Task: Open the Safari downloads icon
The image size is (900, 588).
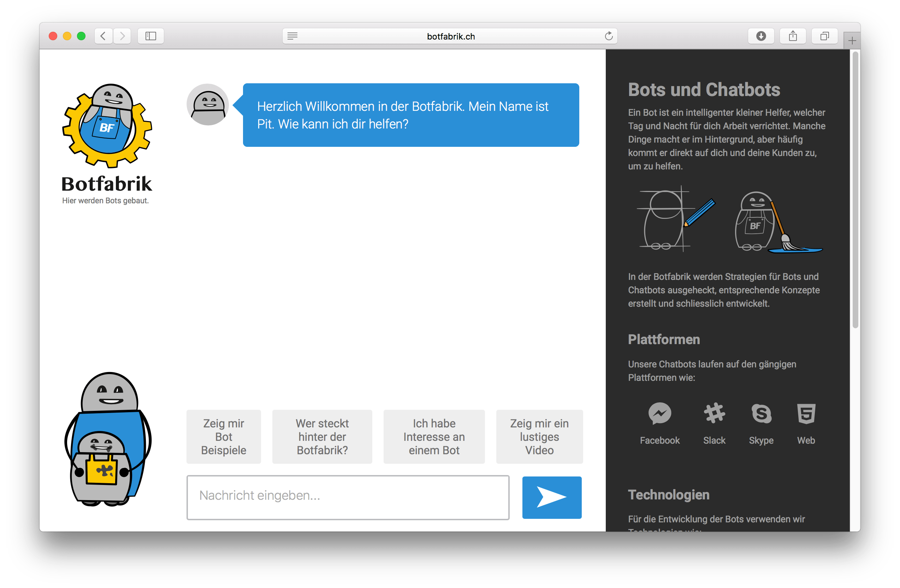Action: coord(761,36)
